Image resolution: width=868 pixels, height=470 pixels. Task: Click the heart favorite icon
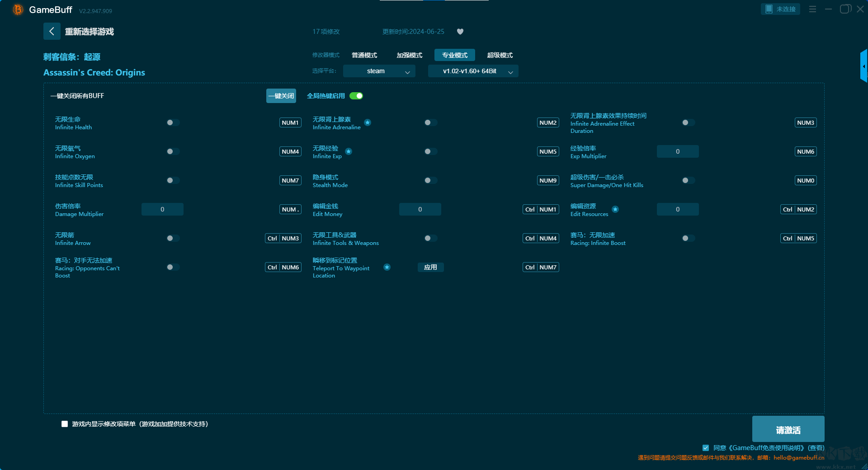[x=460, y=32]
